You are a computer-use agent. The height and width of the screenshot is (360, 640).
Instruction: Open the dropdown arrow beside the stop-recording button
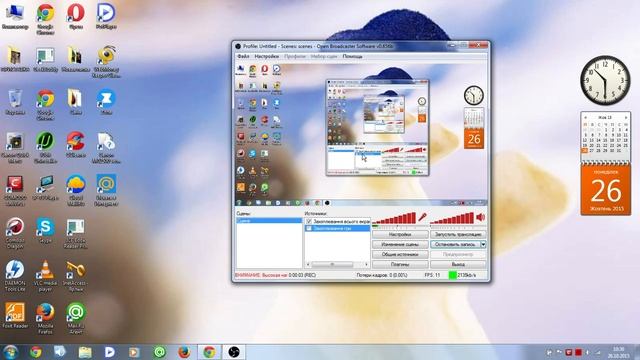point(483,244)
